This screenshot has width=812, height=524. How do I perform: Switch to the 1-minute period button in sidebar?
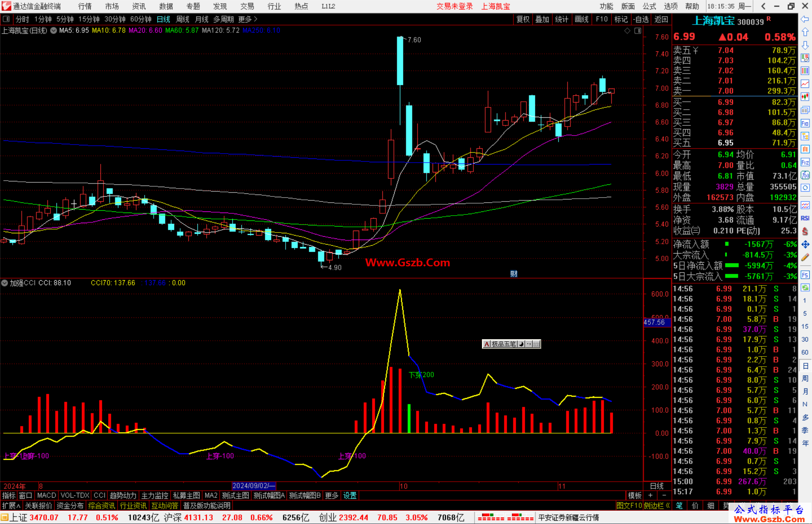[x=804, y=301]
